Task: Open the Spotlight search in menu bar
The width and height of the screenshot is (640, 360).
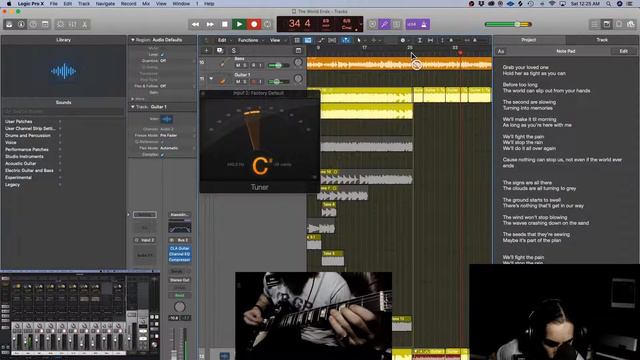Action: tap(609, 4)
